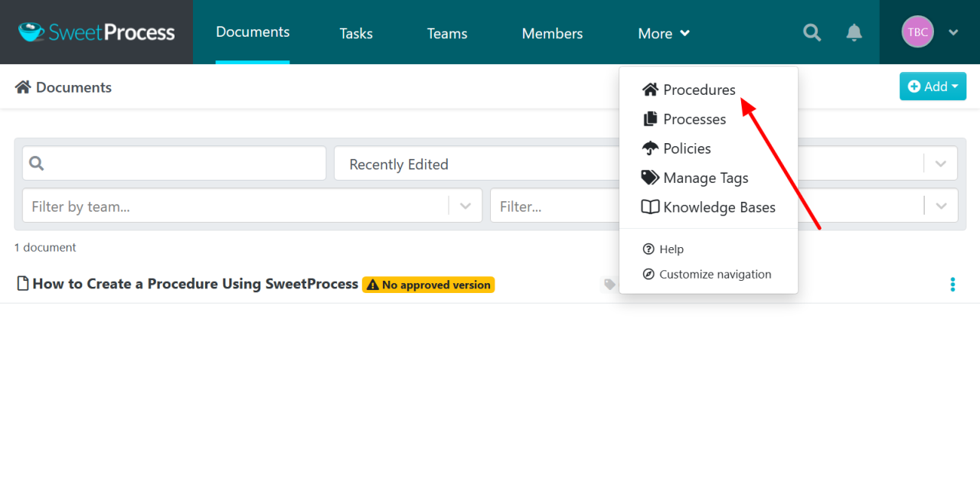
Task: Open the Filter by team dropdown
Action: click(x=252, y=206)
